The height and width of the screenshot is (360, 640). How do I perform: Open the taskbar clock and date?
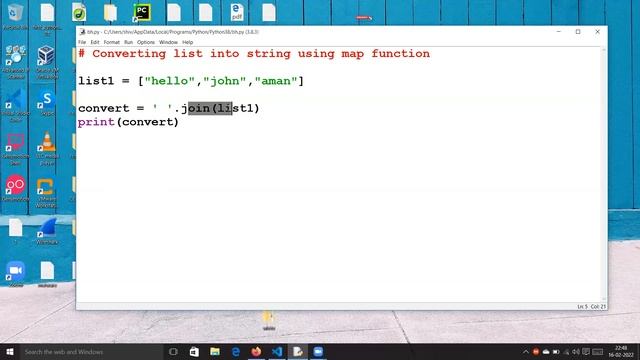pyautogui.click(x=621, y=352)
